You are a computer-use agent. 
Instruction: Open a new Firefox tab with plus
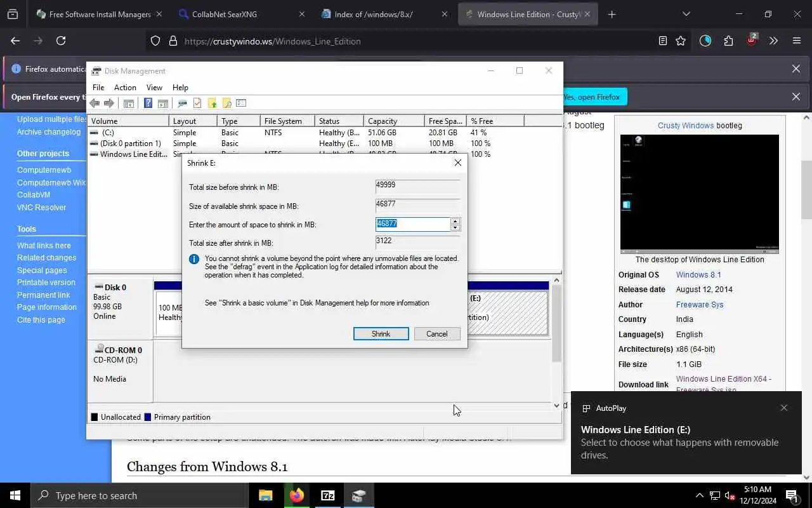click(x=612, y=14)
